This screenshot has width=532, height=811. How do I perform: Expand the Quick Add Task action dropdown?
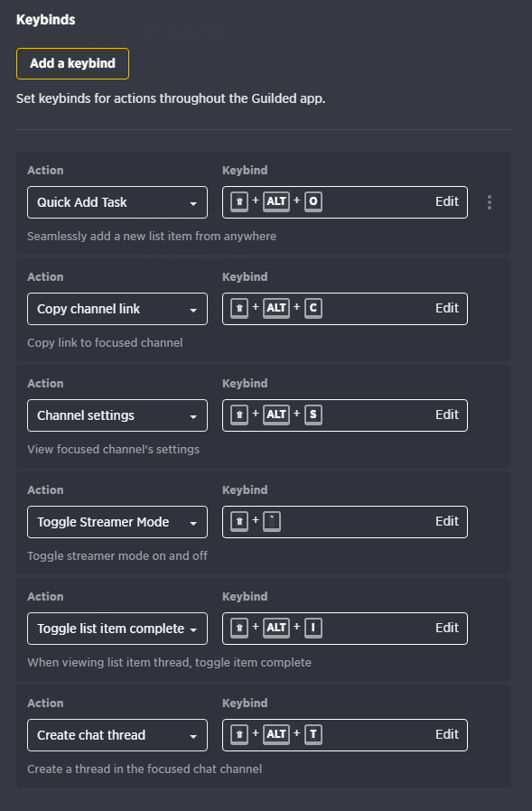pos(117,202)
